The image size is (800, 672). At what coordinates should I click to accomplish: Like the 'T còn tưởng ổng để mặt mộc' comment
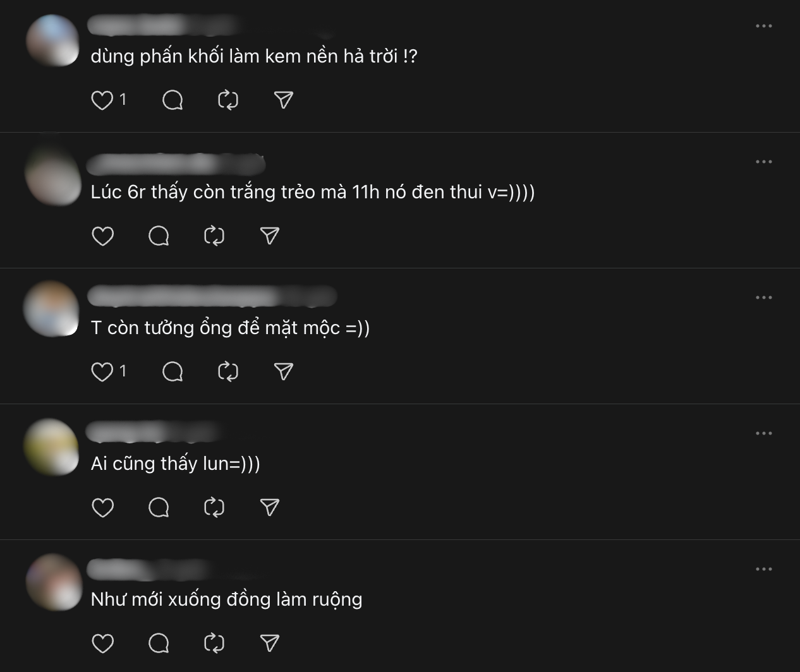click(x=102, y=371)
